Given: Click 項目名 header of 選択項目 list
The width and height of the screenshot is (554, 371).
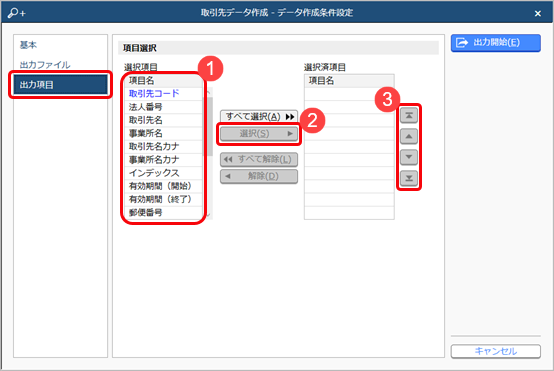Looking at the screenshot, I should click(x=163, y=81).
